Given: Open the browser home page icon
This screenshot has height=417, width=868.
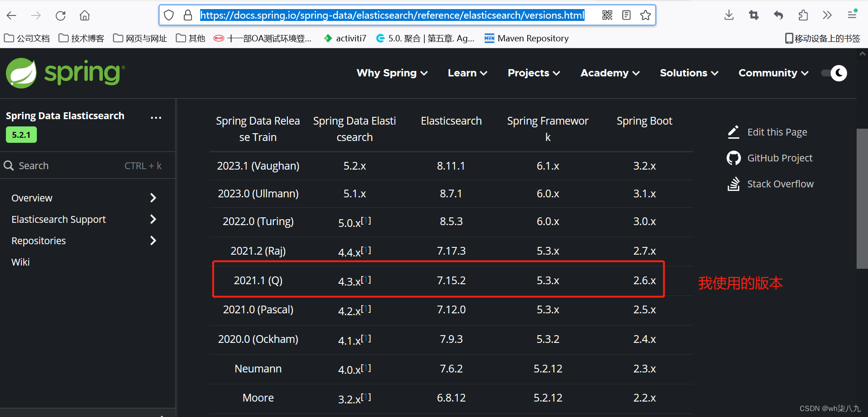Looking at the screenshot, I should (x=85, y=15).
